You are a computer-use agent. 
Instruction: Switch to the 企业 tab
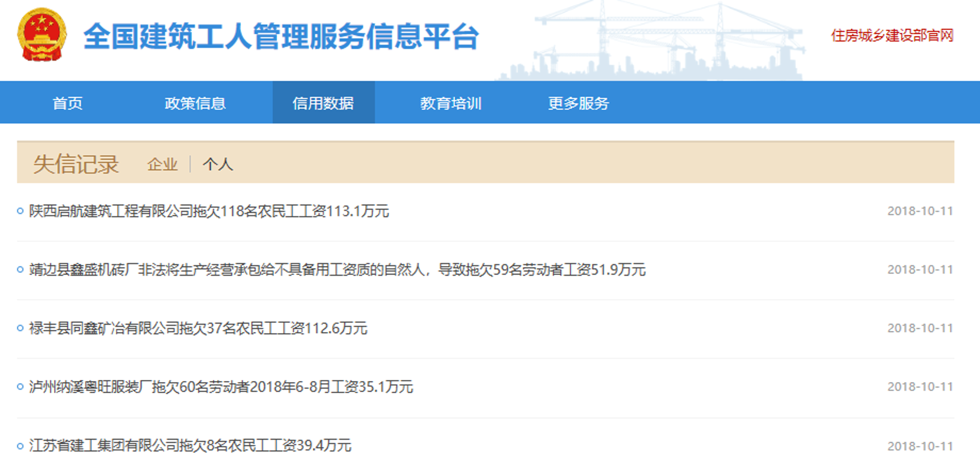162,164
